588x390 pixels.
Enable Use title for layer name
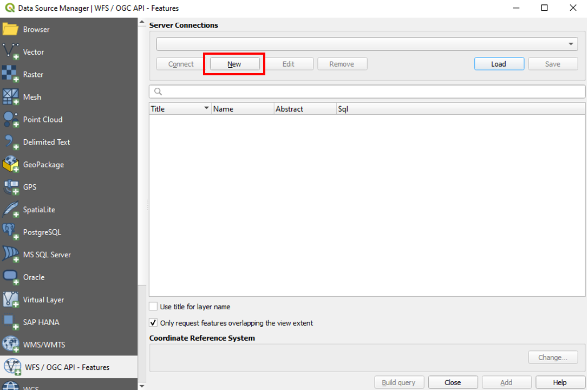[153, 307]
